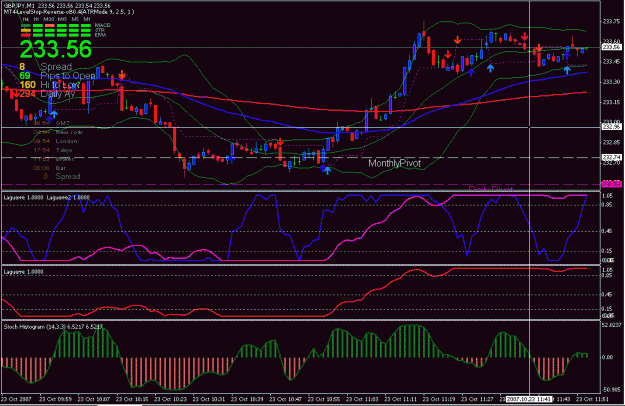This screenshot has height=406, width=625.
Task: Click the 23 Oct 11:11 time axis label
Action: tap(400, 399)
